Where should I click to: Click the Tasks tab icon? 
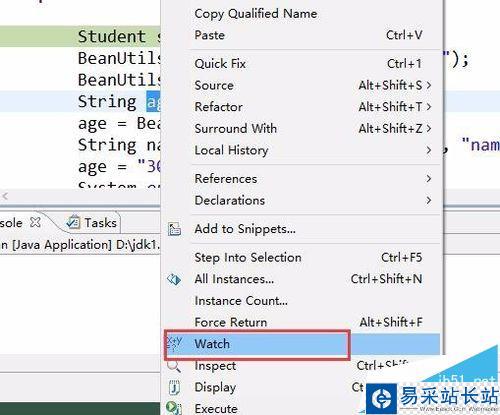click(x=73, y=222)
